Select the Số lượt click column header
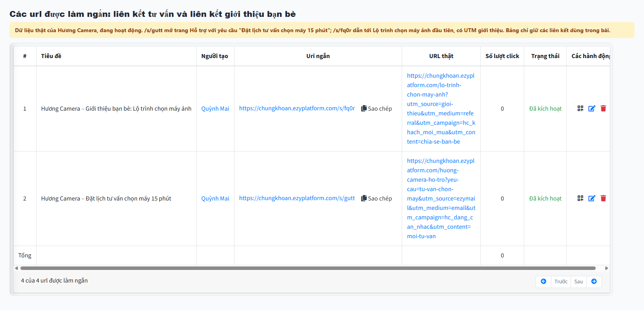The height and width of the screenshot is (310, 644). [x=502, y=56]
